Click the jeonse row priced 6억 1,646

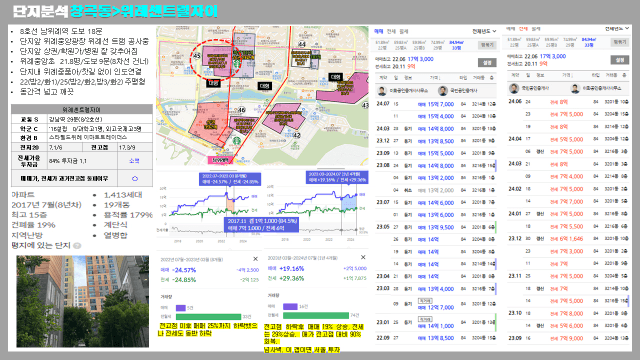click(569, 239)
